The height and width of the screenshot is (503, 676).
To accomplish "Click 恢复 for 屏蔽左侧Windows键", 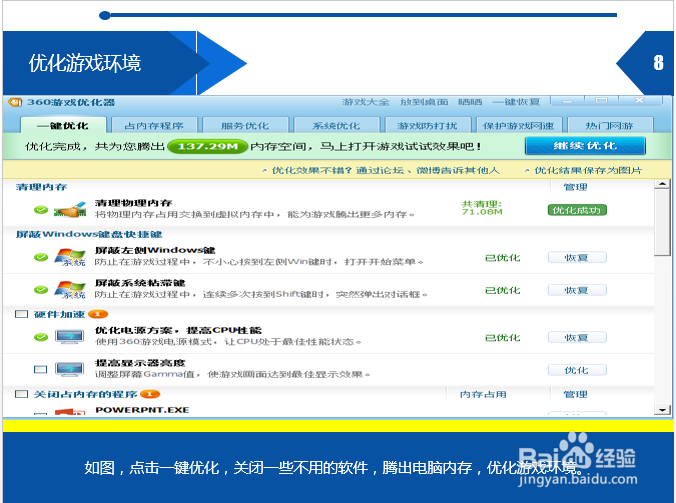I will [x=577, y=257].
